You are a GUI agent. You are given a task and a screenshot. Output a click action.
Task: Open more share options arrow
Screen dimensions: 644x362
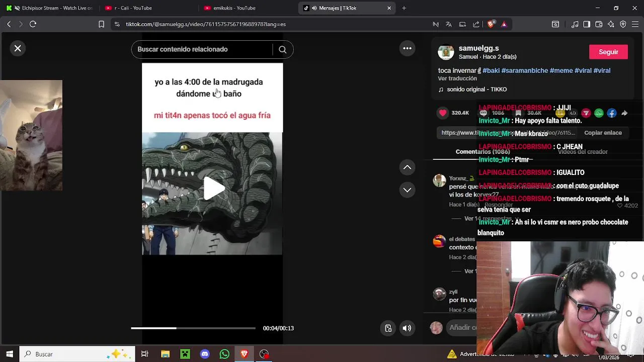624,113
